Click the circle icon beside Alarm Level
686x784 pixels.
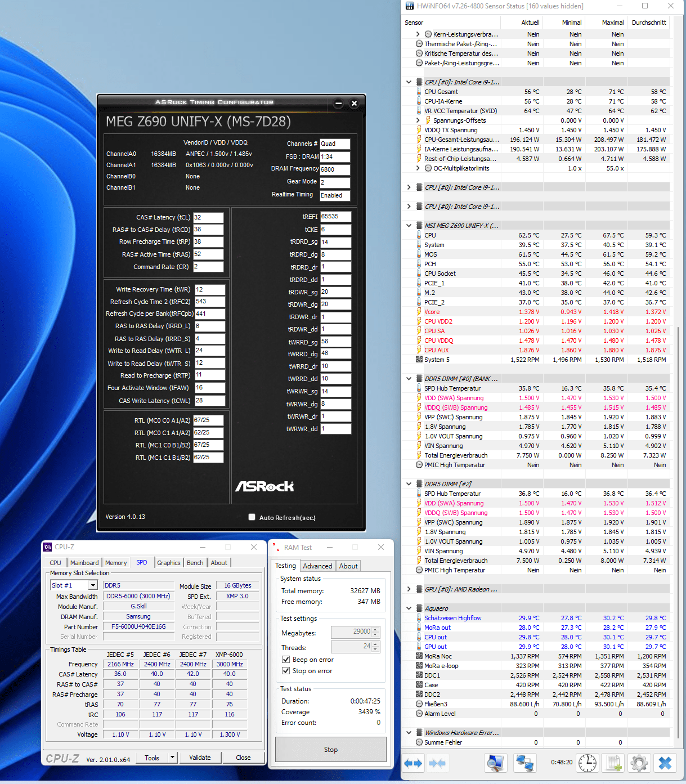419,714
